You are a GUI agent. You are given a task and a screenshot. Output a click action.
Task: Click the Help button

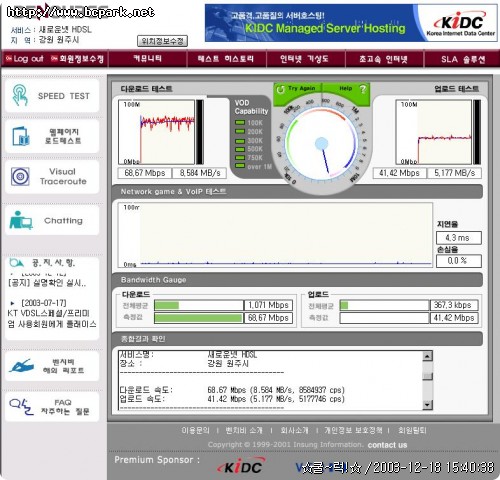(x=347, y=89)
